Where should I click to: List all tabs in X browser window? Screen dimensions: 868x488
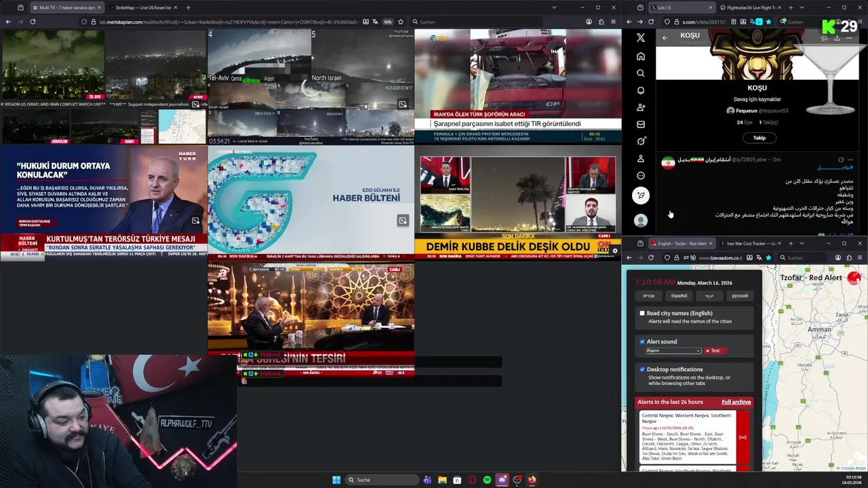click(802, 7)
